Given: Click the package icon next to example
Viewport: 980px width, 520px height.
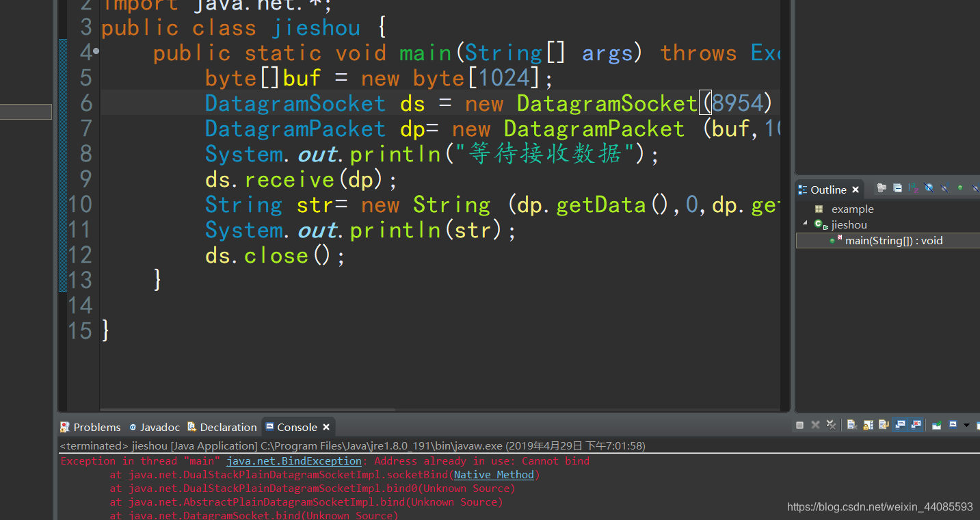Looking at the screenshot, I should 819,209.
